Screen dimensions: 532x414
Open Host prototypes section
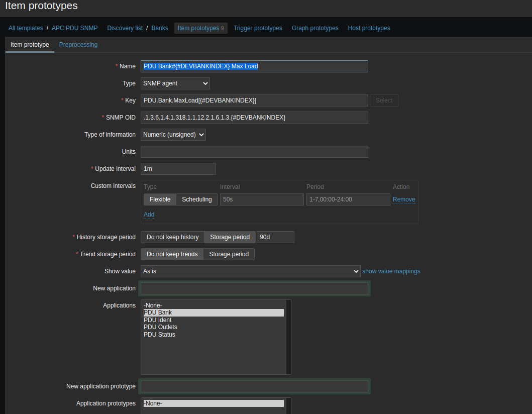pyautogui.click(x=369, y=28)
